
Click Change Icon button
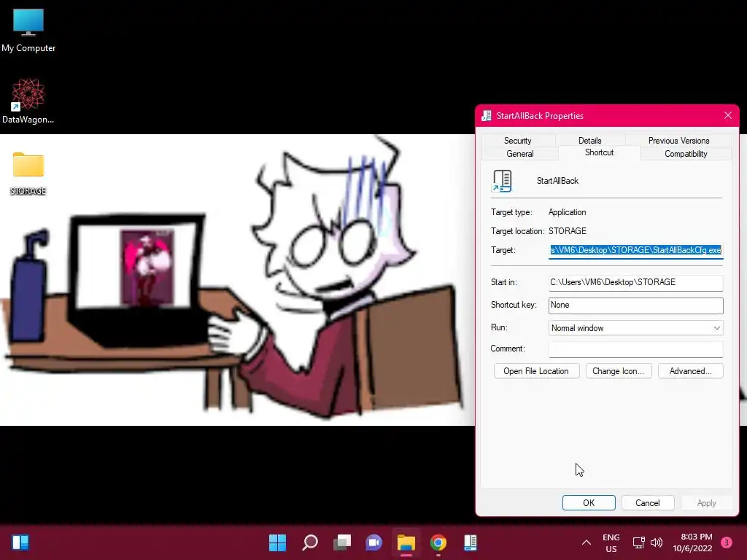619,371
